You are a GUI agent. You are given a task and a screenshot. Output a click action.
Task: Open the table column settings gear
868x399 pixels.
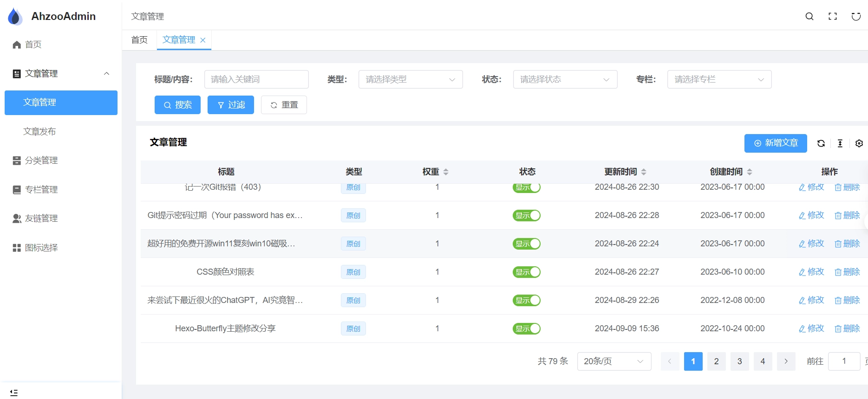[859, 143]
